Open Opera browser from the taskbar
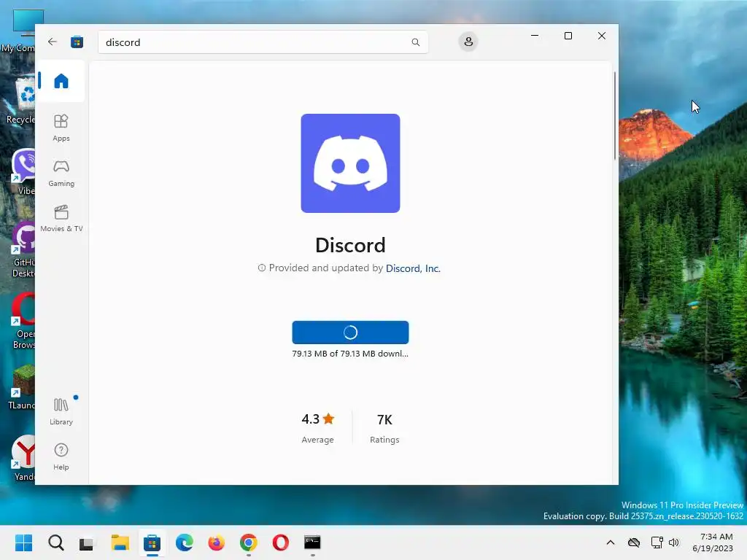 (x=281, y=542)
